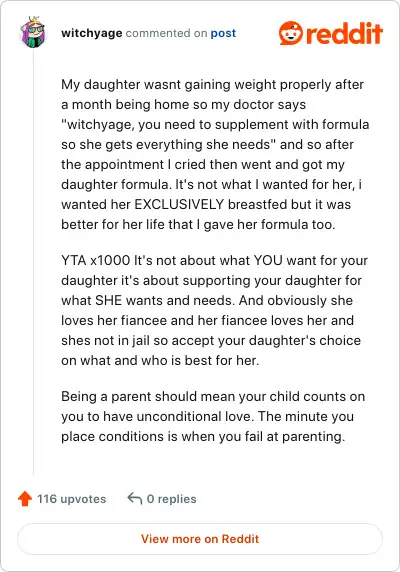Viewport: 400px width, 572px height.
Task: Click the capitalized word EXCLUSIVELY
Action: click(179, 204)
